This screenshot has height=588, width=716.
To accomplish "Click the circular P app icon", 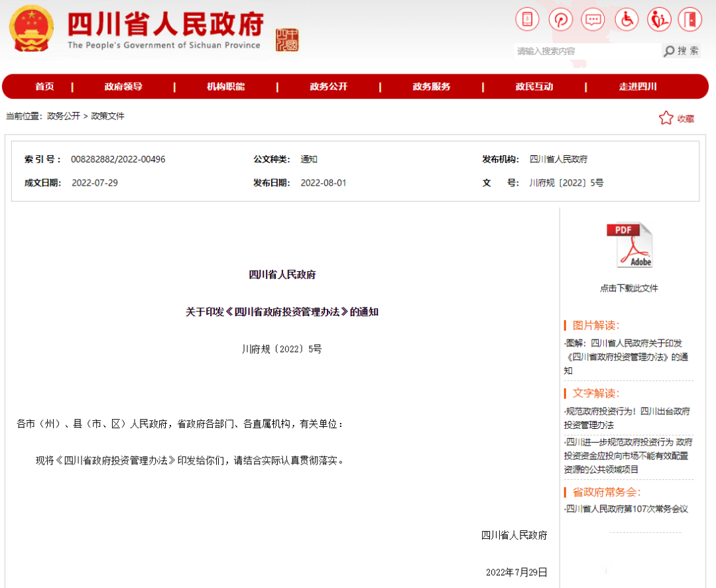I will point(560,19).
